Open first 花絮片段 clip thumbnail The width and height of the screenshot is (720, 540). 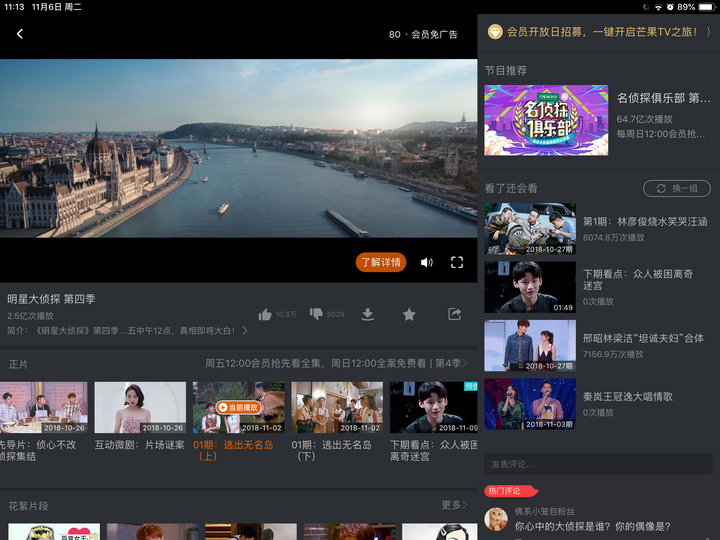54,532
